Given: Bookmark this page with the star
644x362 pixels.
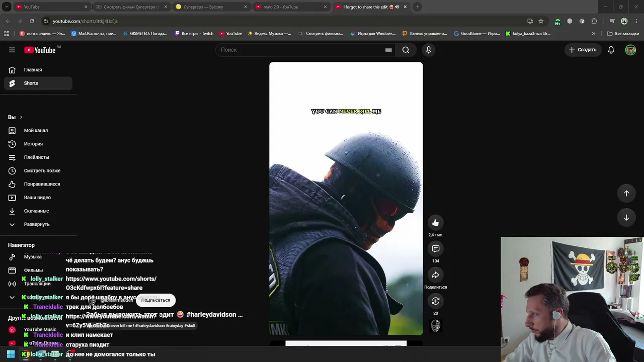Looking at the screenshot, I should [x=541, y=21].
